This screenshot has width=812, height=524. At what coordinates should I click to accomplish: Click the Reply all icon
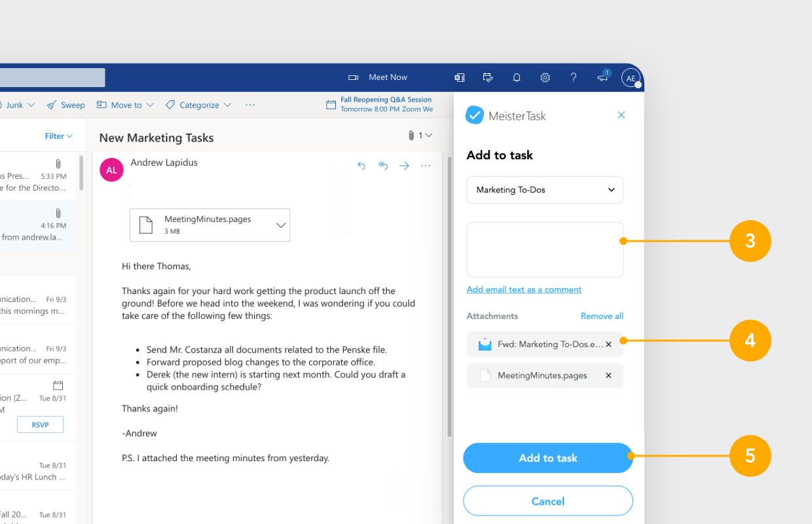pos(383,166)
